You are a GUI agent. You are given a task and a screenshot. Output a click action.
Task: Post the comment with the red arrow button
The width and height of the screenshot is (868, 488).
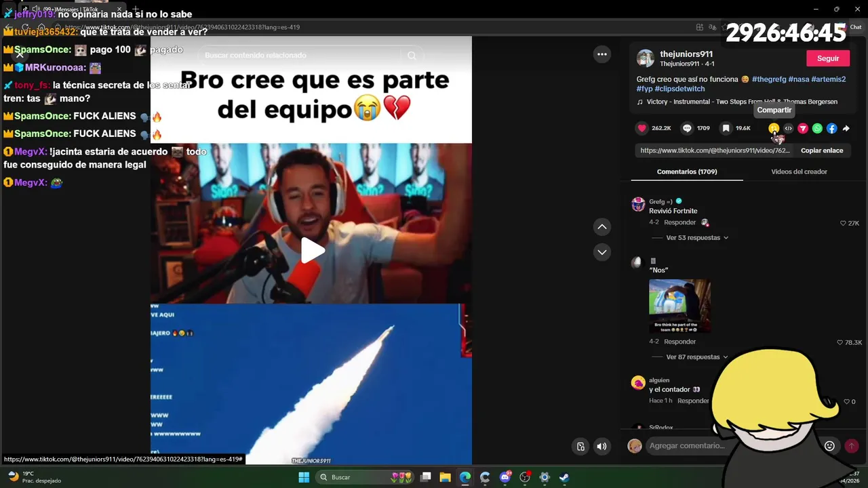[x=851, y=445]
